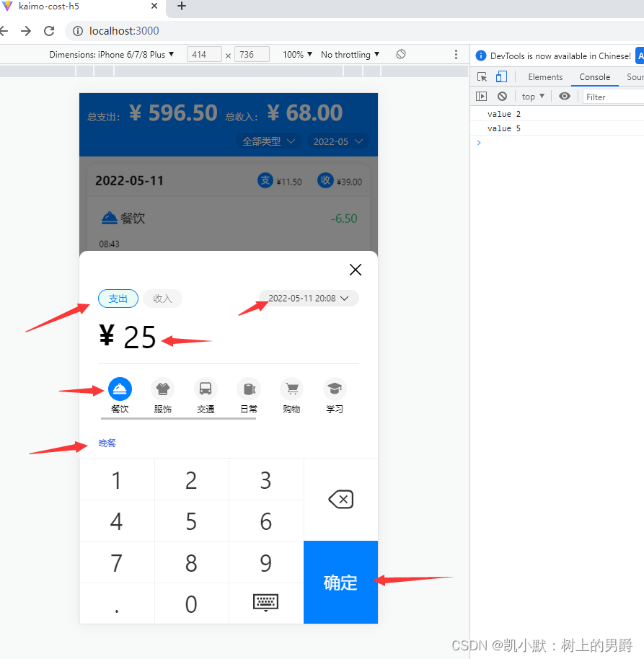Viewport: 644px width, 659px height.
Task: Tap keypad number 2
Action: coord(191,479)
